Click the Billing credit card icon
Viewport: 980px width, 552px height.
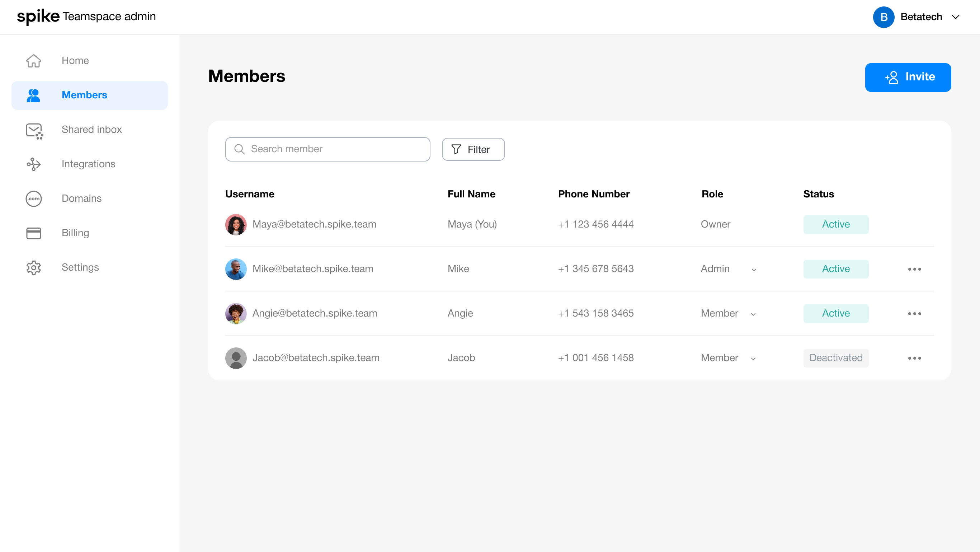coord(33,233)
